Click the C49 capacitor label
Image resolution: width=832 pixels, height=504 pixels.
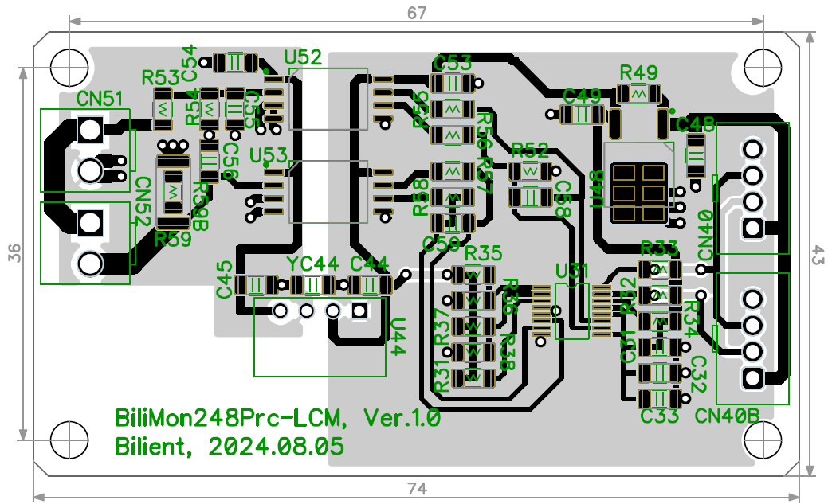582,96
